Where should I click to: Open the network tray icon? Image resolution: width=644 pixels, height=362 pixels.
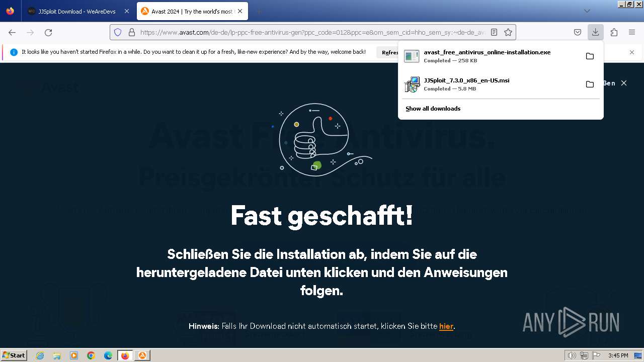[584, 355]
